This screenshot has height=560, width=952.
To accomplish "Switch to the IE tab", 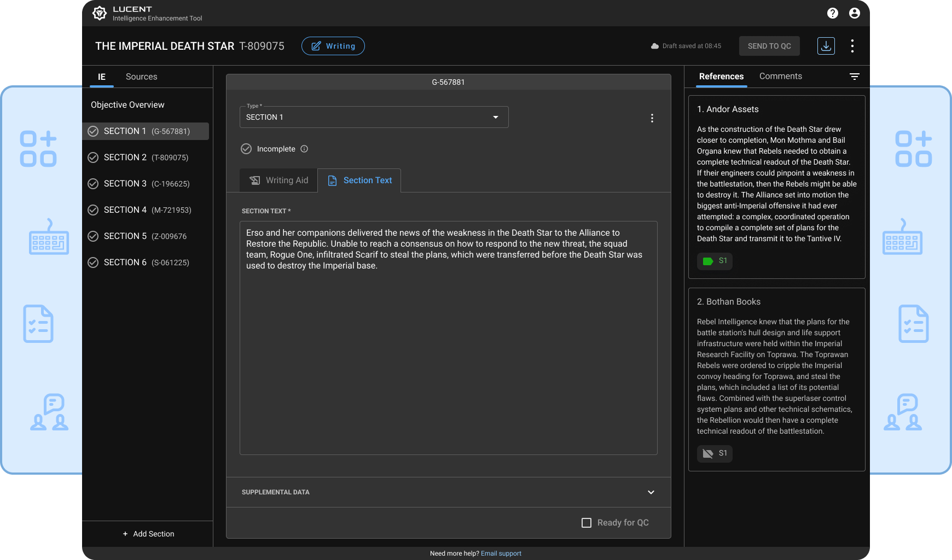I will click(102, 77).
